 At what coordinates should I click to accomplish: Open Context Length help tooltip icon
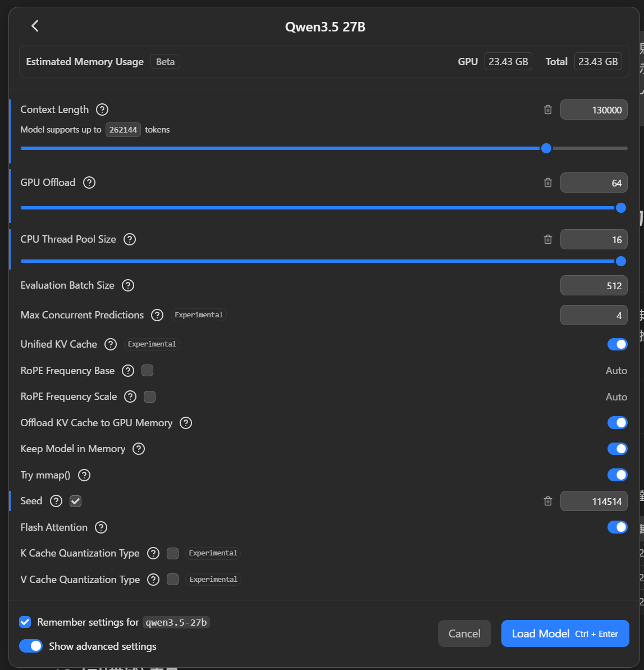click(x=102, y=110)
